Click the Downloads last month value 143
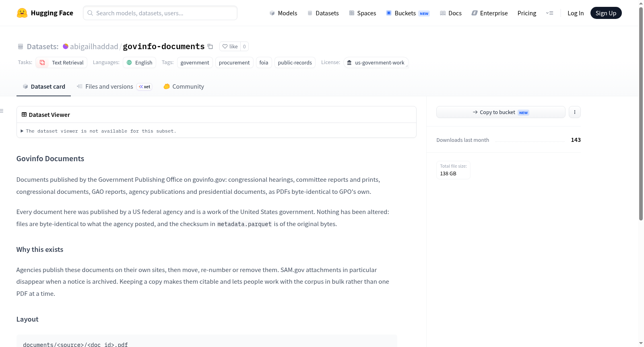 coord(576,140)
